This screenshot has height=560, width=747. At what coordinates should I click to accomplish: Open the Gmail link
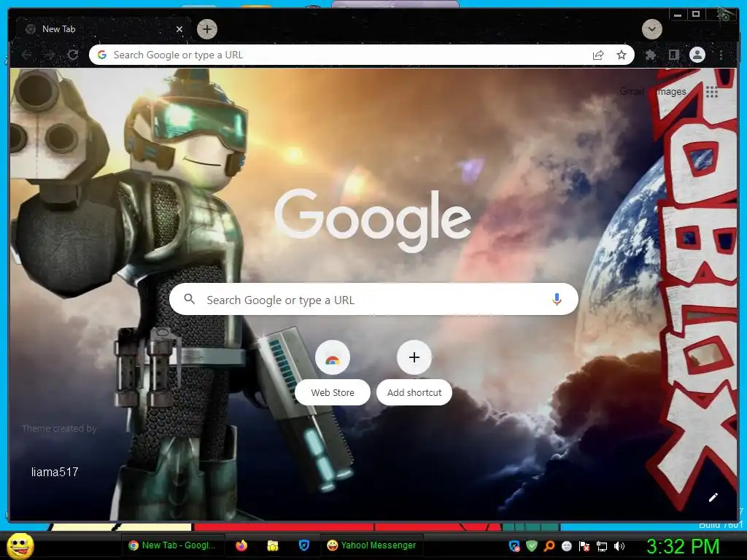pos(632,91)
